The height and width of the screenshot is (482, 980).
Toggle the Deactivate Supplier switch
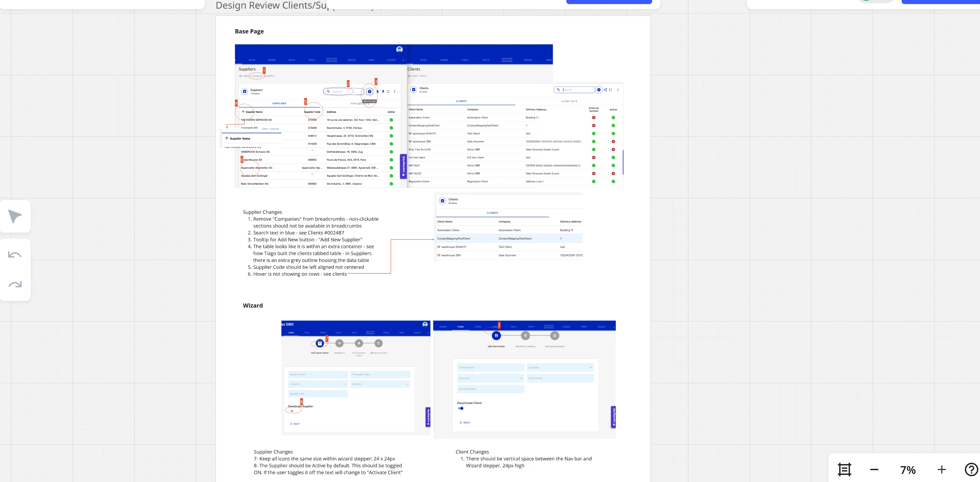pos(291,411)
